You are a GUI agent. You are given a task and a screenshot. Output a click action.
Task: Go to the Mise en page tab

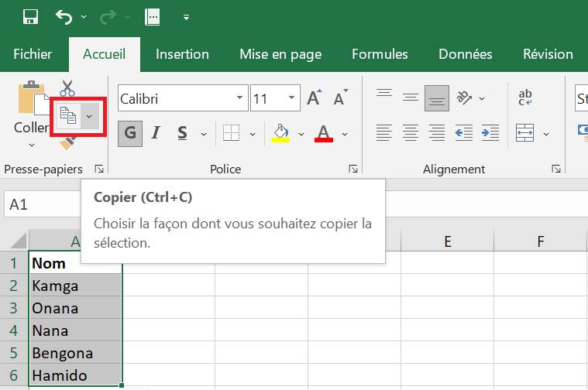pyautogui.click(x=280, y=54)
